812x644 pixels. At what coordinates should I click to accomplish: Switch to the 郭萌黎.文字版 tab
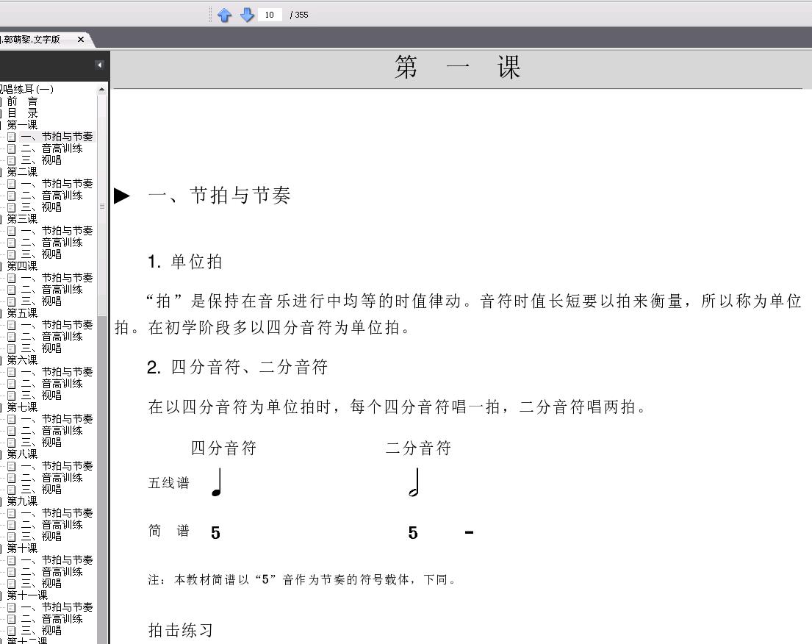(31, 40)
